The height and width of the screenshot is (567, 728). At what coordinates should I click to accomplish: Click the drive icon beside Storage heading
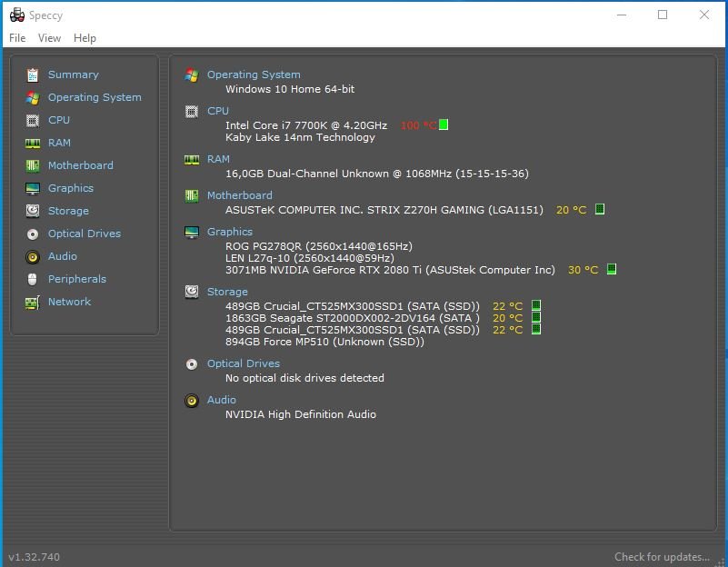click(192, 292)
